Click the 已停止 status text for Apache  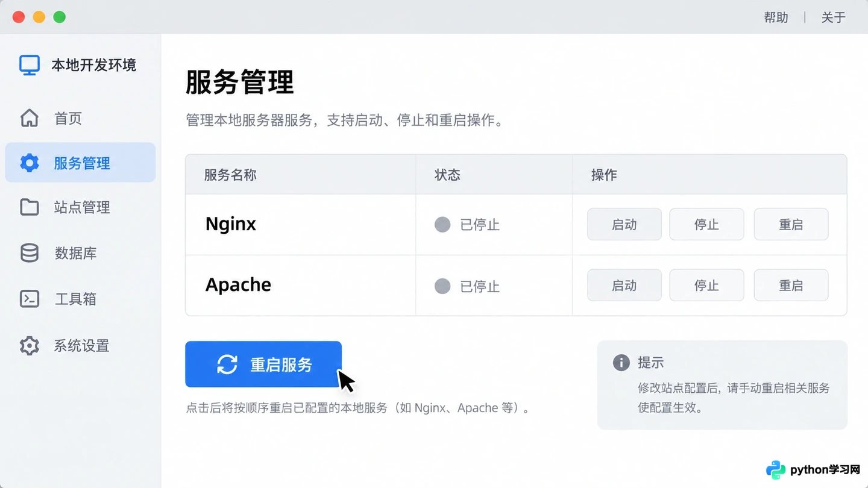[480, 286]
